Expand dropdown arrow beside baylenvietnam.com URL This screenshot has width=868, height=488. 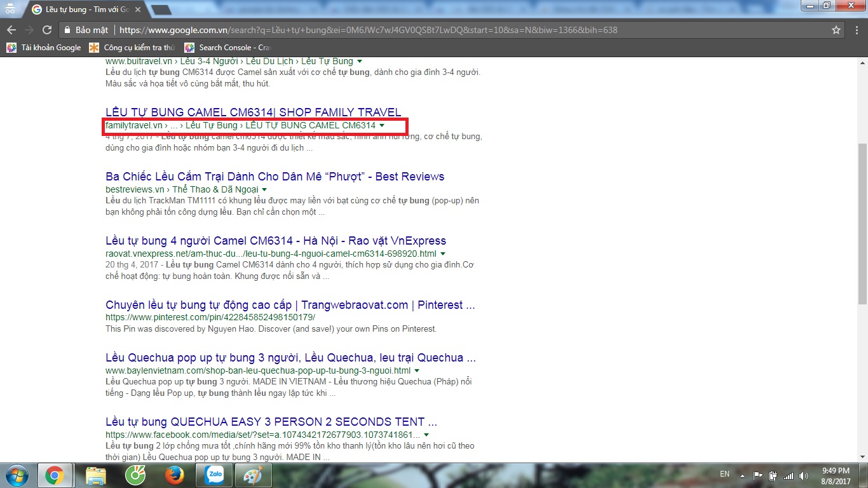(x=417, y=370)
